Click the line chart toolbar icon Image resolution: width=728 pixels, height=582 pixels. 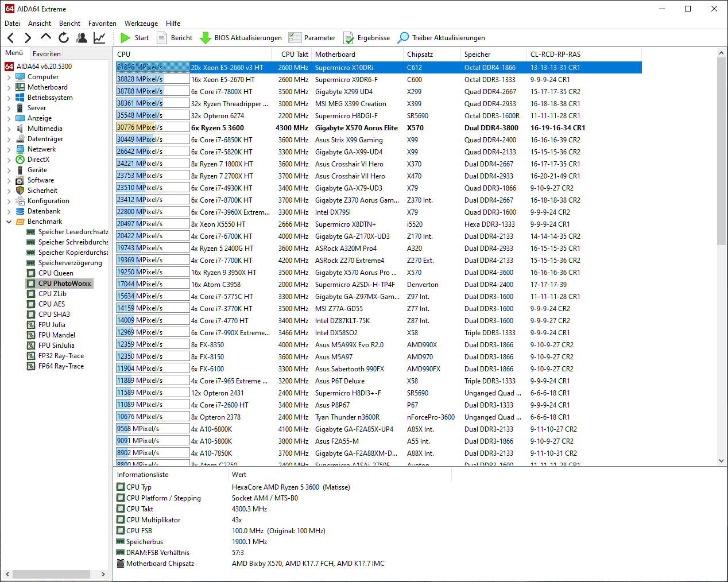coord(99,38)
